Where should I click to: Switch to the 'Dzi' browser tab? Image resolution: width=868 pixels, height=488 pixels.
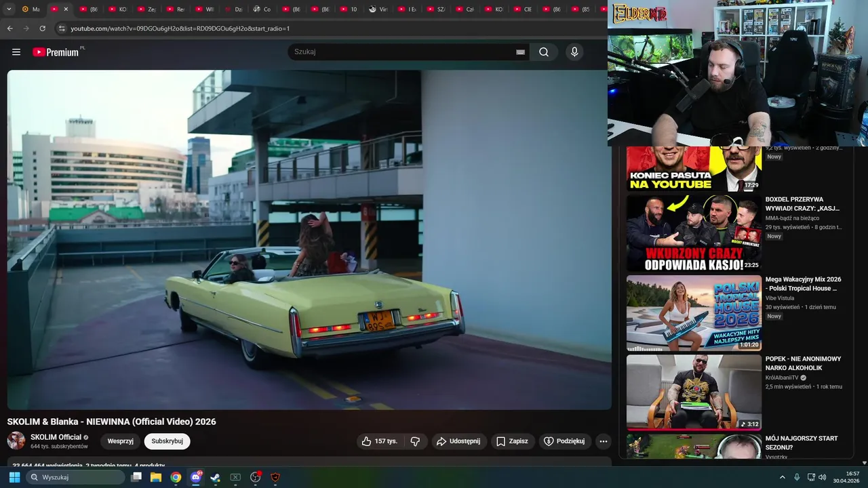point(234,9)
